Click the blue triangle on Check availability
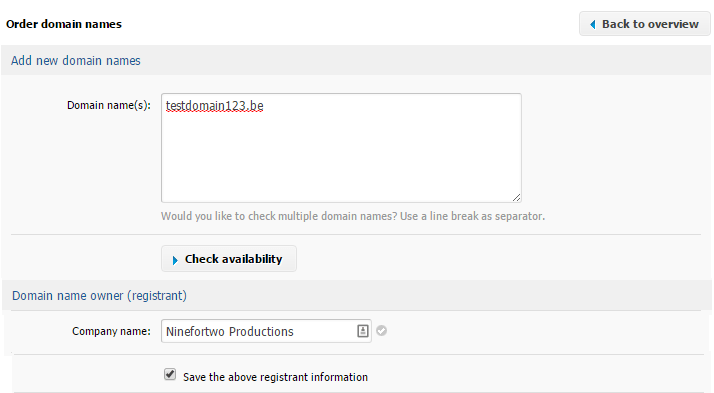Viewport: 714px width, 393px height. pos(175,260)
